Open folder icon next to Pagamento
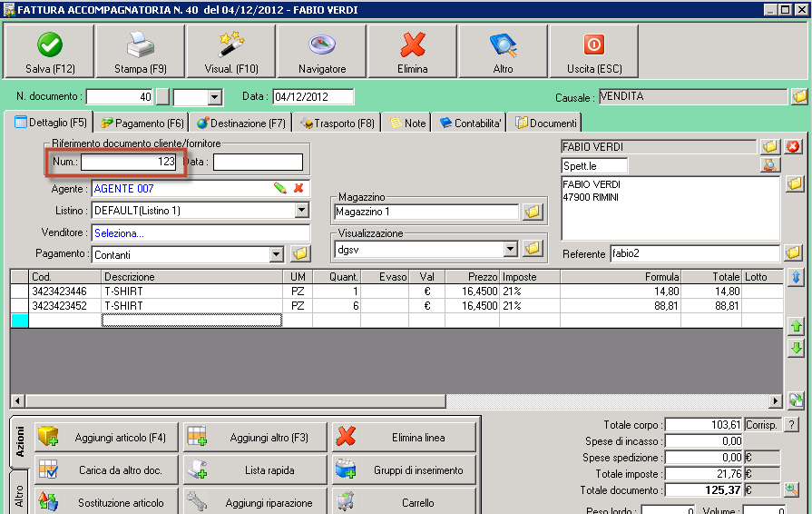Image resolution: width=812 pixels, height=514 pixels. (x=300, y=253)
